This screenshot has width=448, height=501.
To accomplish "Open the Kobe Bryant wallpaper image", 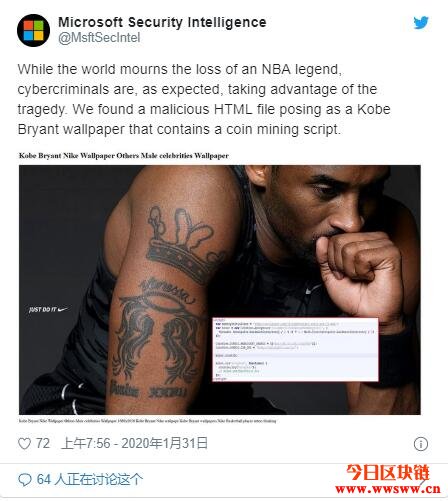I will tap(220, 290).
